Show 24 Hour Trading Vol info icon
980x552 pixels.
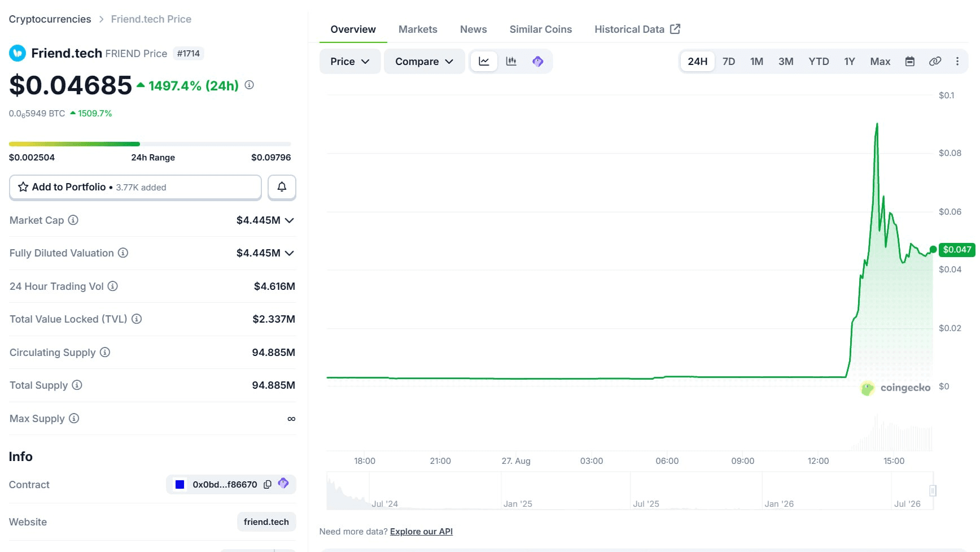pyautogui.click(x=113, y=286)
